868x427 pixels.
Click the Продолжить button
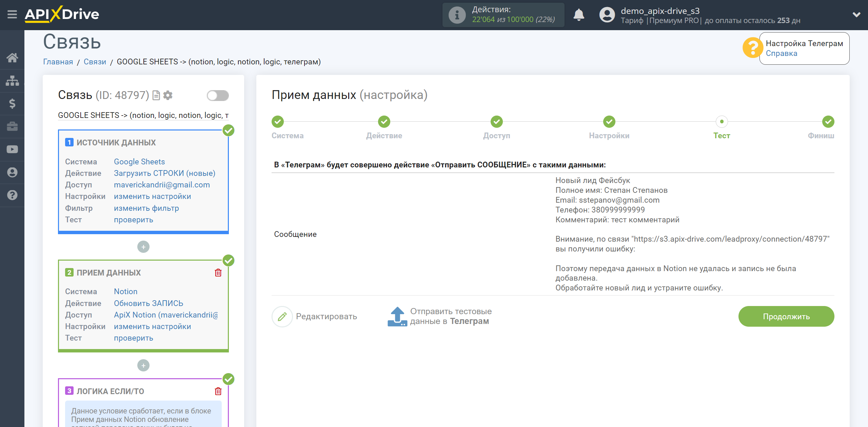(786, 317)
